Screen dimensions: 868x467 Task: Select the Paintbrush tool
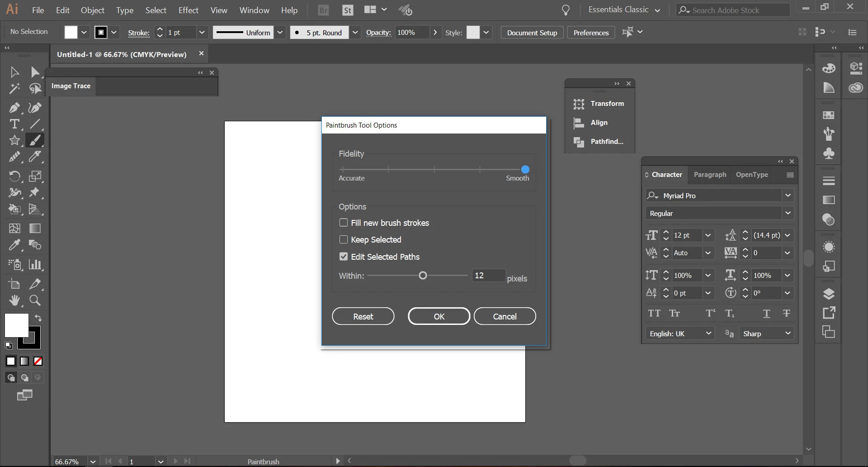point(35,140)
